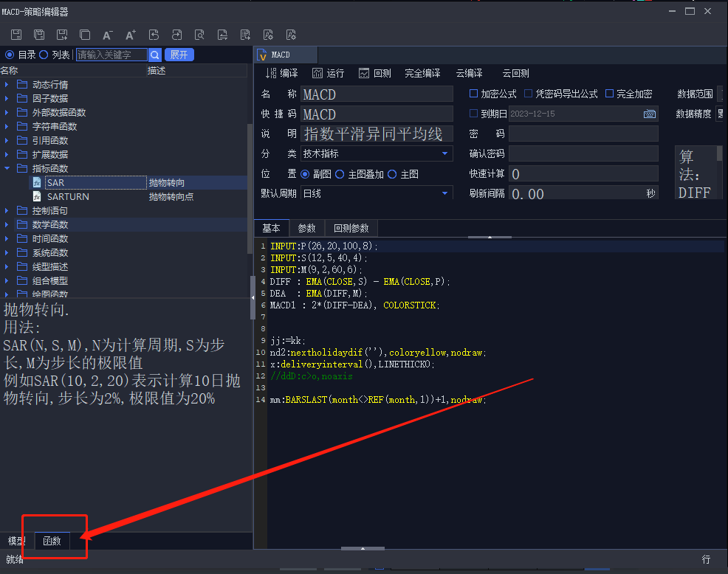This screenshot has width=728, height=574.
Task: Tick the 到期日 checkbox
Action: click(473, 113)
